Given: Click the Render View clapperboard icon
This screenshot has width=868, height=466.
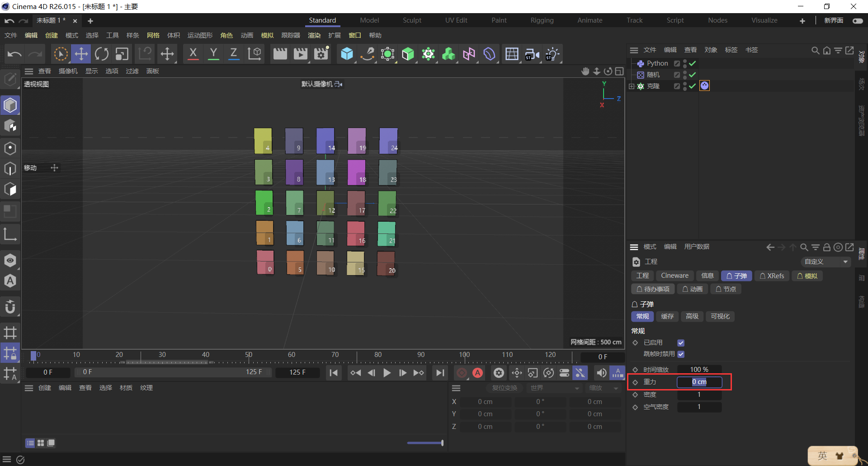Looking at the screenshot, I should tap(280, 54).
